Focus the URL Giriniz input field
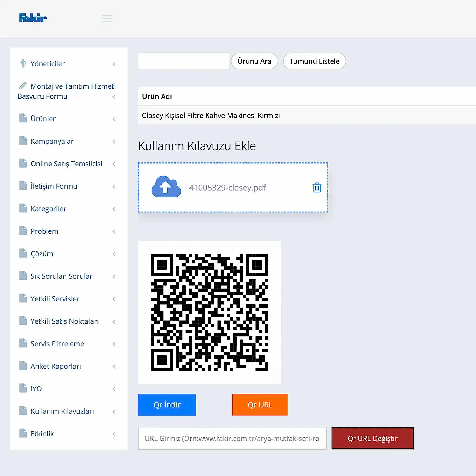 pos(232,438)
